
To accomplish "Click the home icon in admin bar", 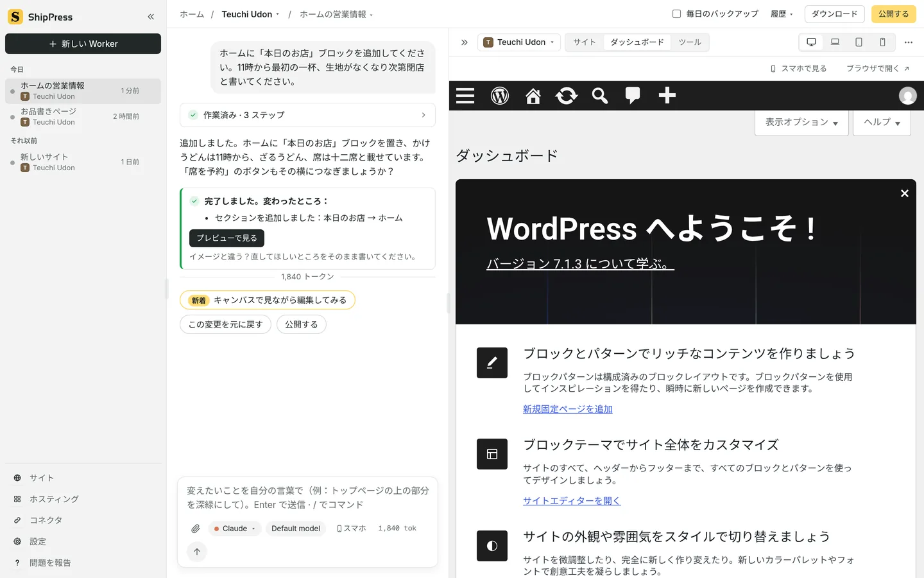I will point(533,96).
